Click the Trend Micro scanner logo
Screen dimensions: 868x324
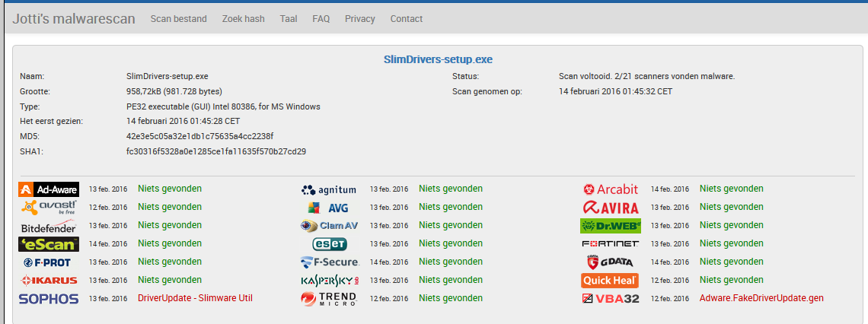pos(329,299)
